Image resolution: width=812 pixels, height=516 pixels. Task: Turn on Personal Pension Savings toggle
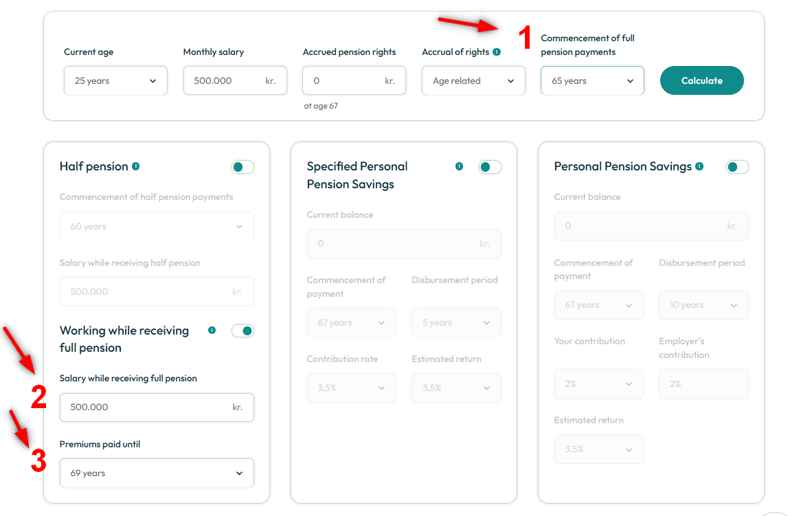click(x=737, y=167)
